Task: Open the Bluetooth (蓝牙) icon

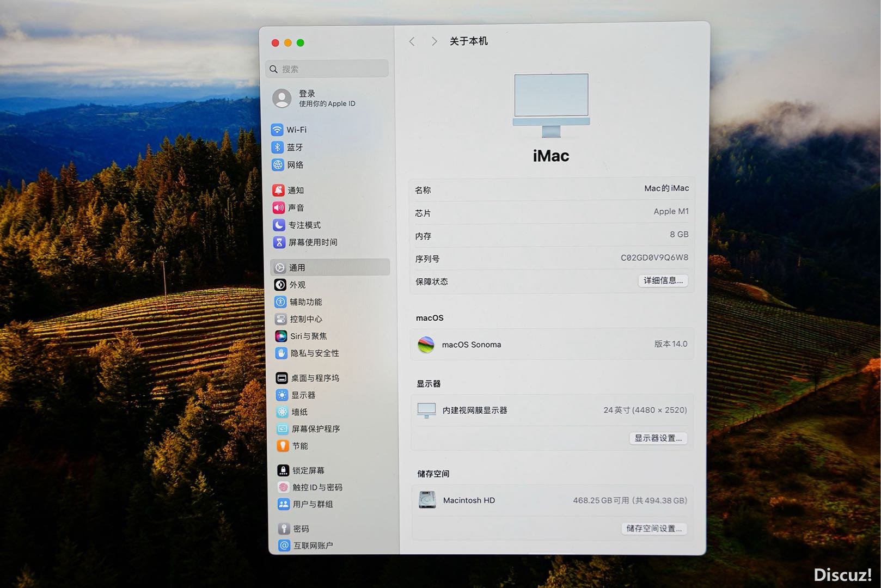Action: pyautogui.click(x=278, y=147)
